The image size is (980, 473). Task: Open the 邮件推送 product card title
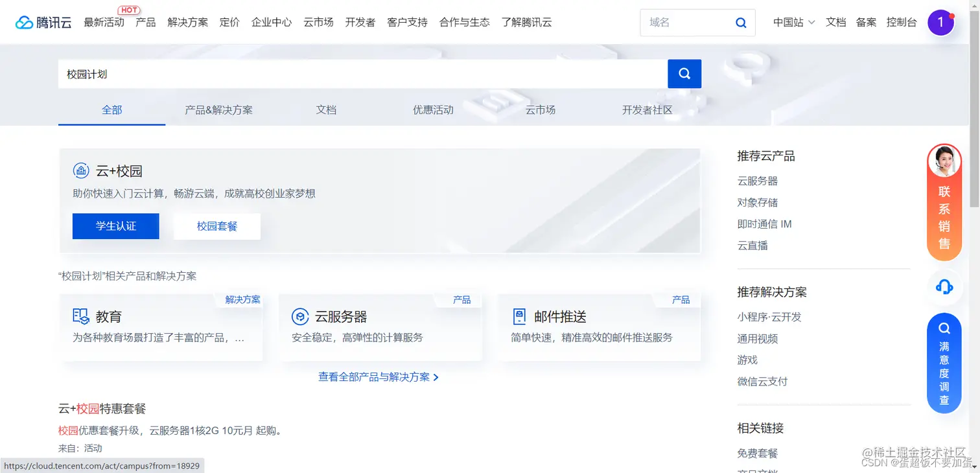click(560, 317)
